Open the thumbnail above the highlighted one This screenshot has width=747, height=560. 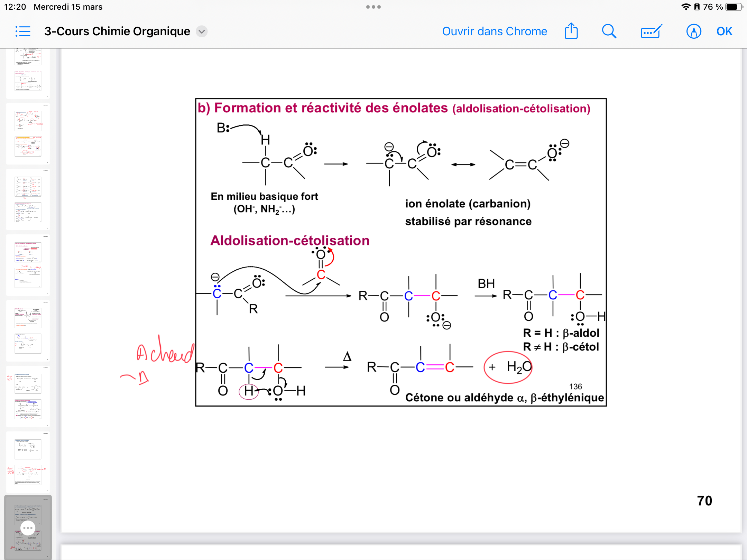pyautogui.click(x=28, y=462)
